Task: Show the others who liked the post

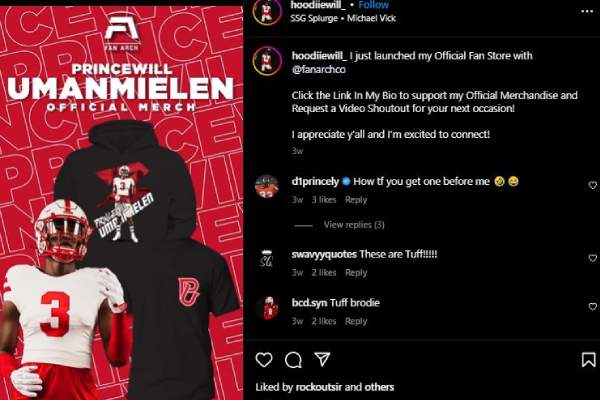Action: 379,387
